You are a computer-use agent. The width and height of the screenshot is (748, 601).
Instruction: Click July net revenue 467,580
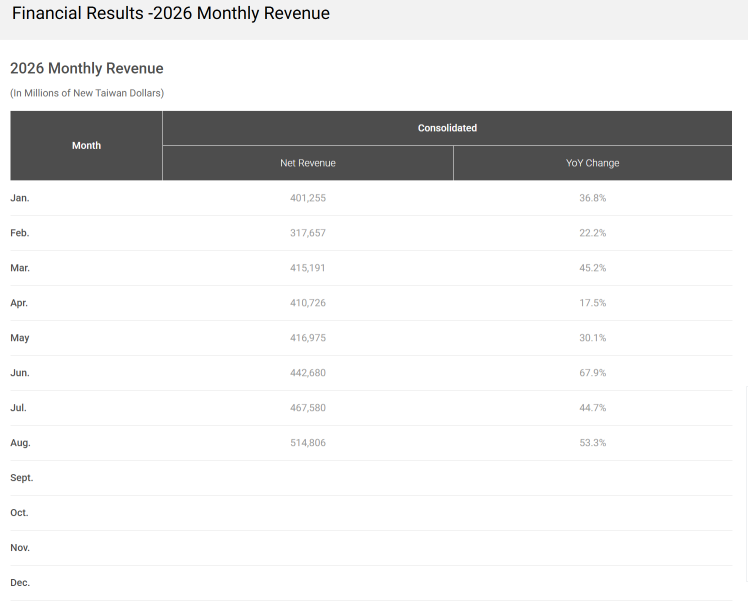click(x=308, y=408)
